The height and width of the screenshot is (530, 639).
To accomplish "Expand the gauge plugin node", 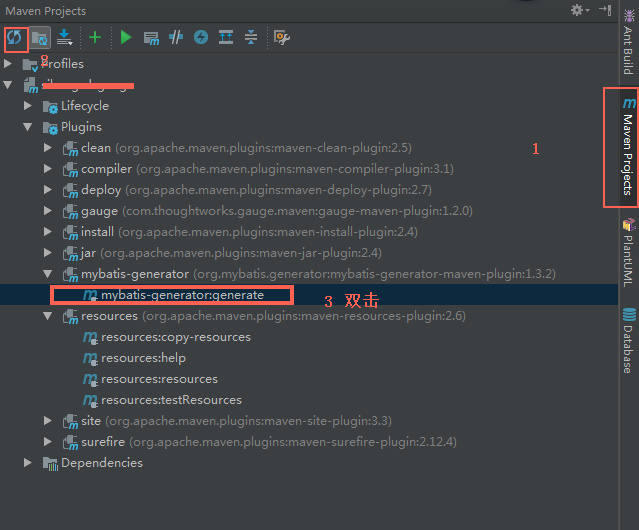I will pyautogui.click(x=48, y=211).
